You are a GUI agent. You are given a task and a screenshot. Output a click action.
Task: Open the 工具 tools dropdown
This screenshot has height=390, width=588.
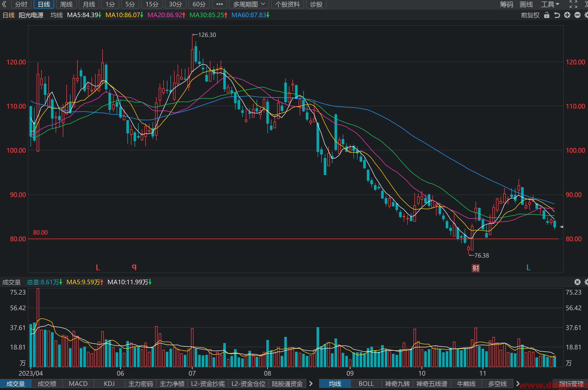(550, 4)
